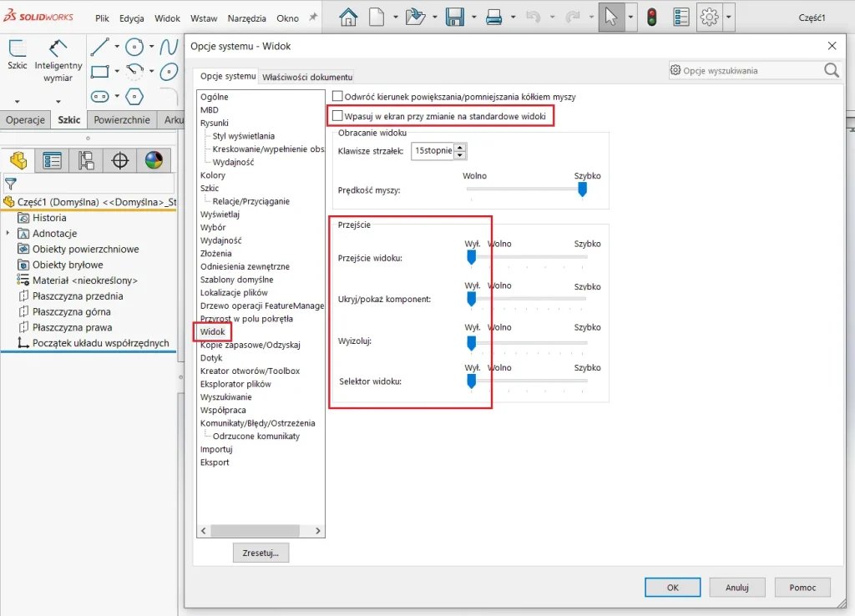Click the Zresetuj... button
This screenshot has height=616, width=855.
261,553
